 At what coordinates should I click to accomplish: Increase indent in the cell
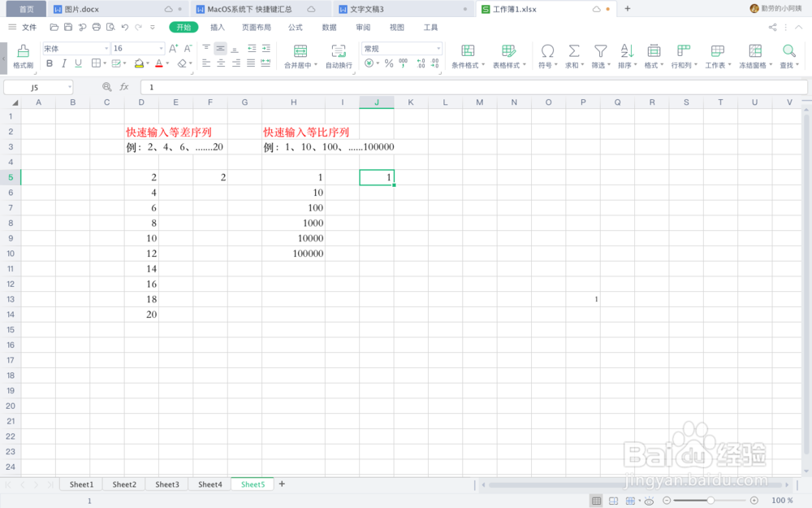point(266,48)
